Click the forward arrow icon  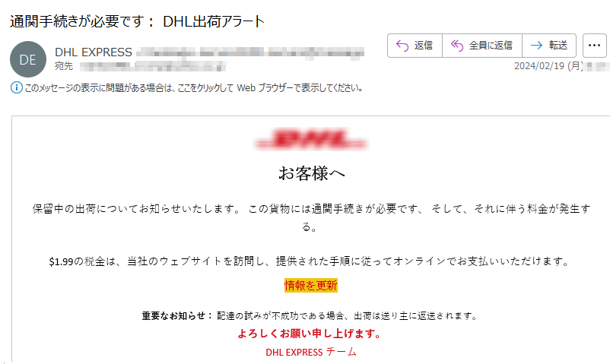tap(536, 46)
